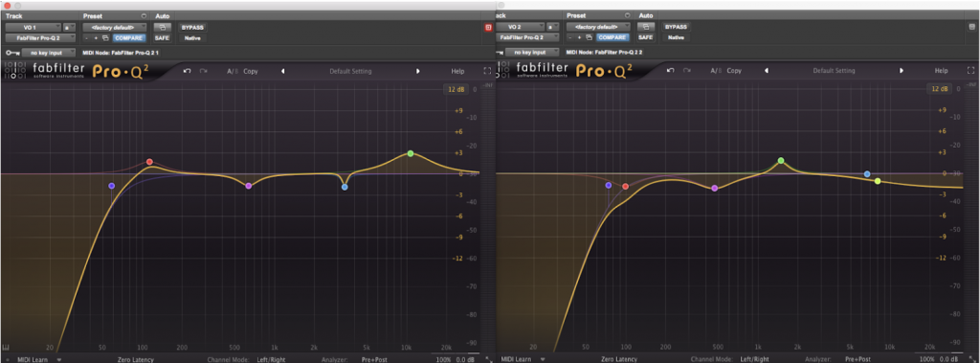The width and height of the screenshot is (980, 363).
Task: Open factory default preset dropdown in VO 1 window
Action: click(116, 28)
